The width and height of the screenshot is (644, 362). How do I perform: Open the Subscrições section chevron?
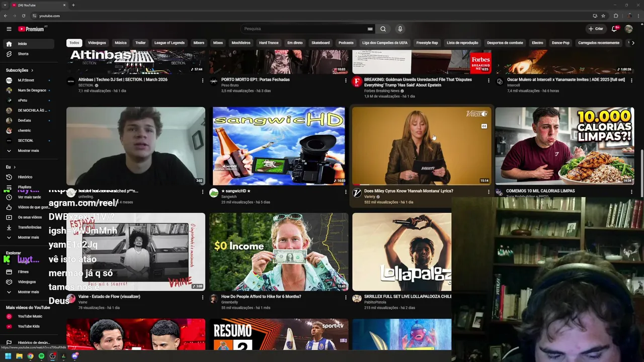pos(32,70)
